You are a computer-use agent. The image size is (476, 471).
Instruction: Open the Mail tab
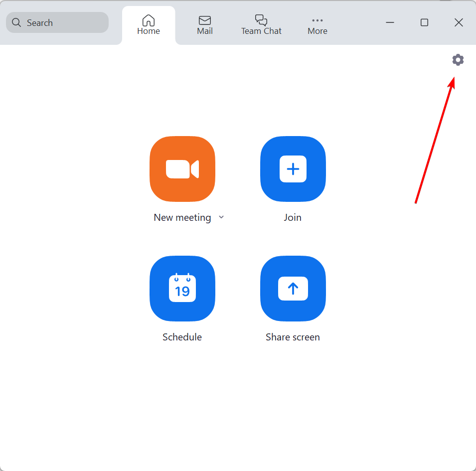click(205, 25)
